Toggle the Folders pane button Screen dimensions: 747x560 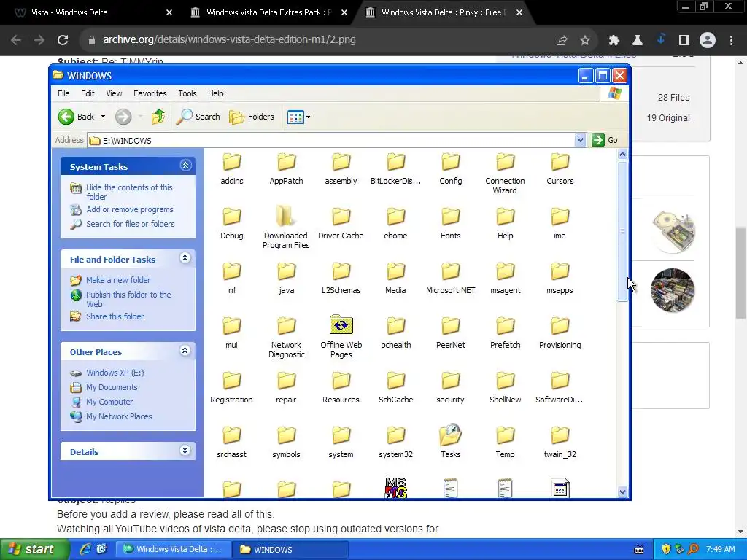point(252,117)
